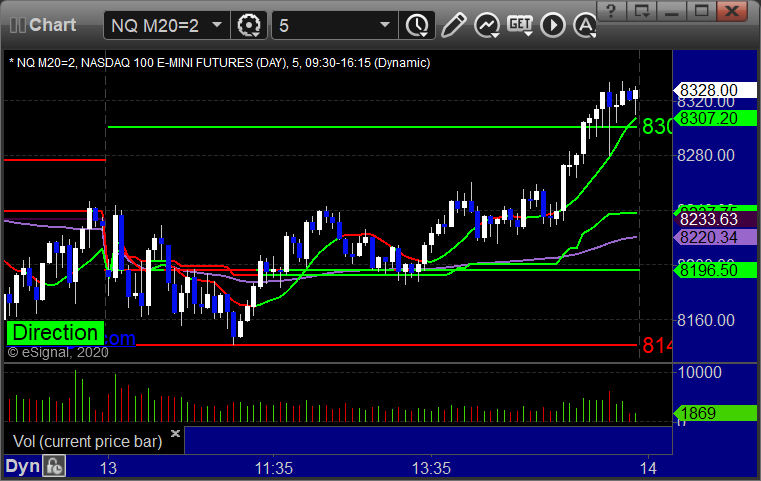
Task: Click the eSignal 2020 copyright text
Action: point(58,352)
